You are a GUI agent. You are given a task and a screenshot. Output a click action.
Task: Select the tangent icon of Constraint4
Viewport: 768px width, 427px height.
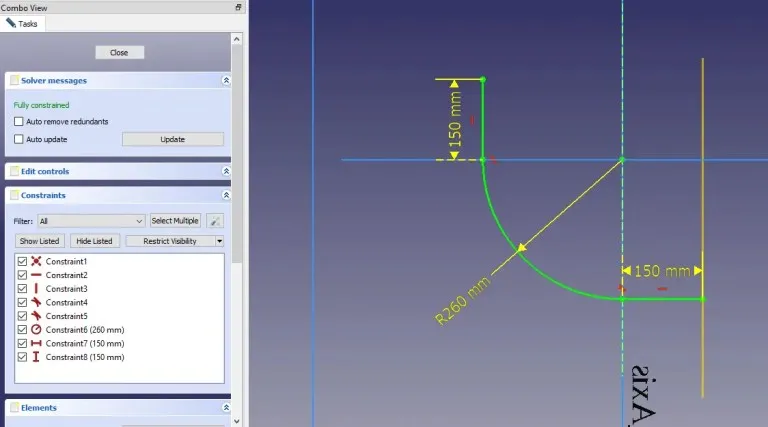point(36,302)
